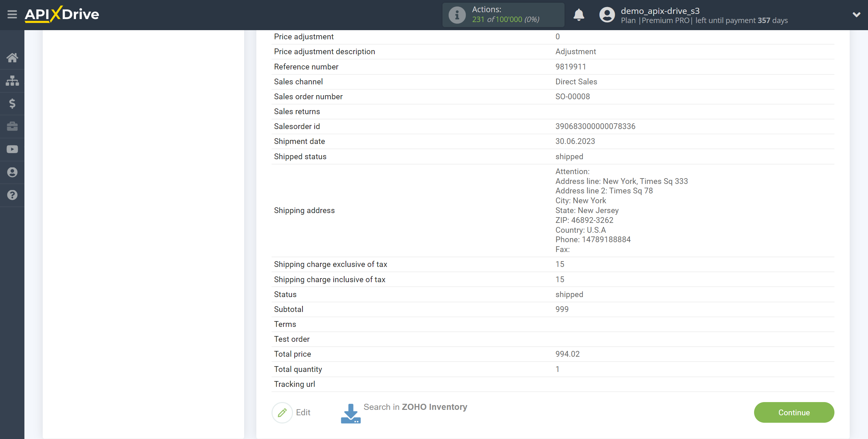Screen dimensions: 868x439
Task: Click the Tracking url label
Action: (x=294, y=384)
